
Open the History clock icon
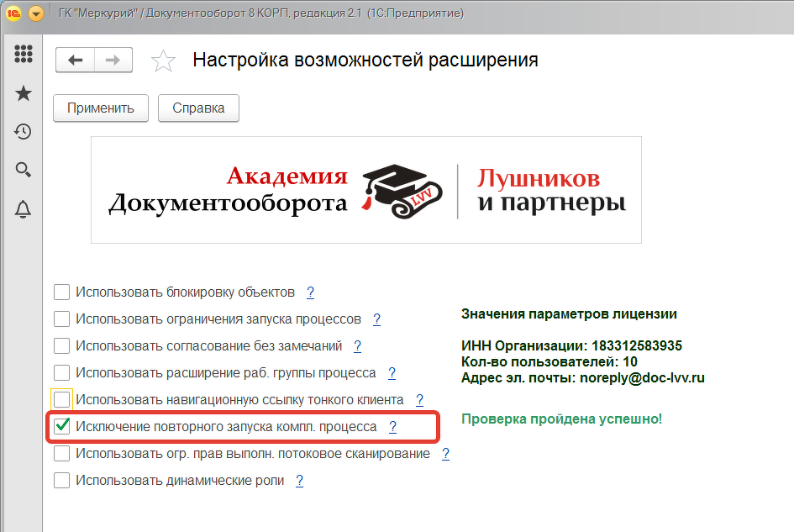[x=24, y=132]
